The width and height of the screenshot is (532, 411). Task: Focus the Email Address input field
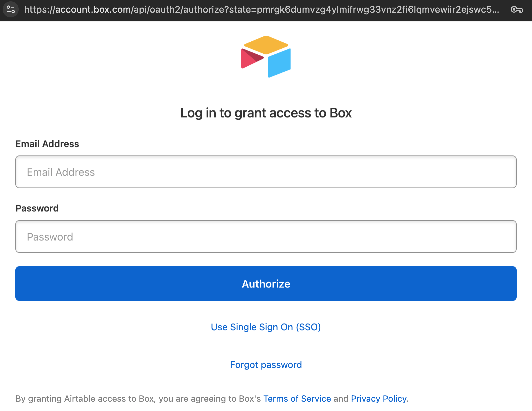(266, 172)
